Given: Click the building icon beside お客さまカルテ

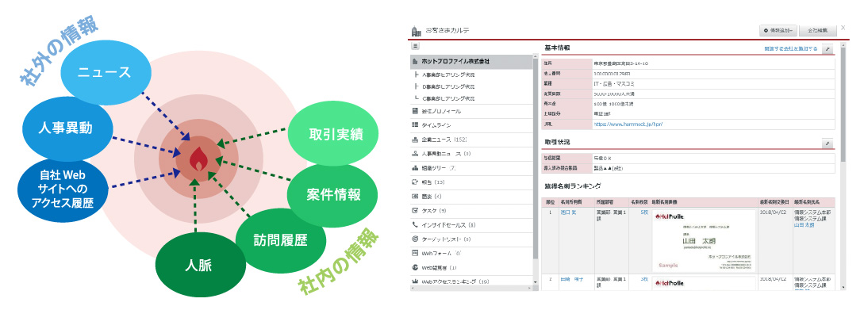Looking at the screenshot, I should [417, 31].
